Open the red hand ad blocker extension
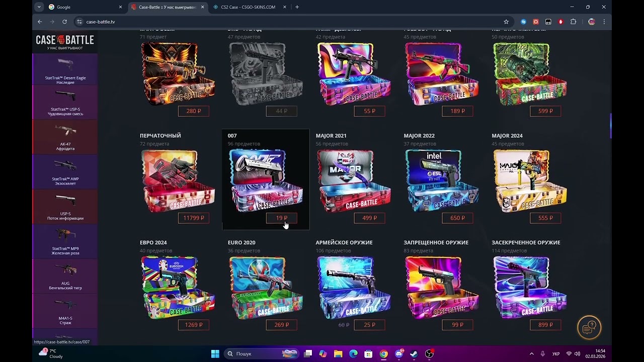The width and height of the screenshot is (644, 362). click(x=560, y=22)
